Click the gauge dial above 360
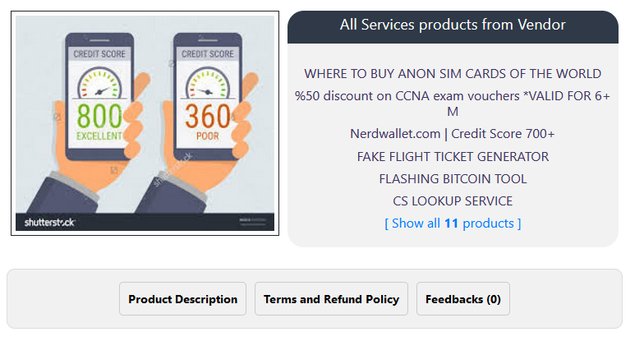The width and height of the screenshot is (644, 341). 207,82
